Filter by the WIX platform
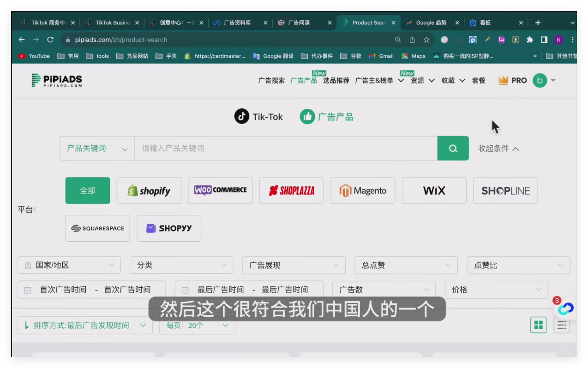This screenshot has height=368, width=588. pyautogui.click(x=434, y=190)
